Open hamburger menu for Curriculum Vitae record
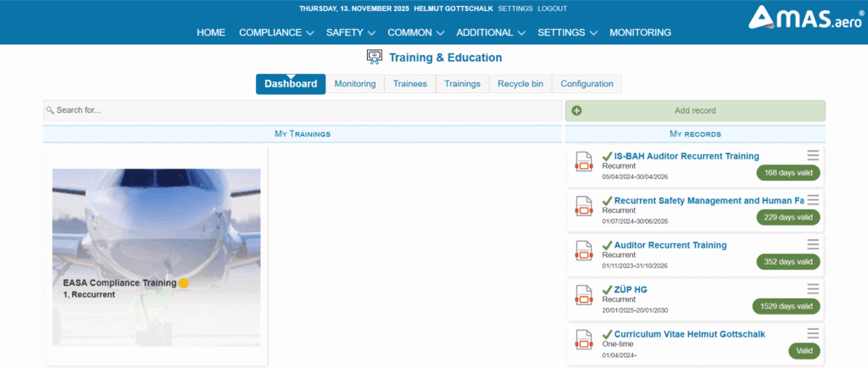Viewport: 868px width, 368px height. (x=813, y=333)
